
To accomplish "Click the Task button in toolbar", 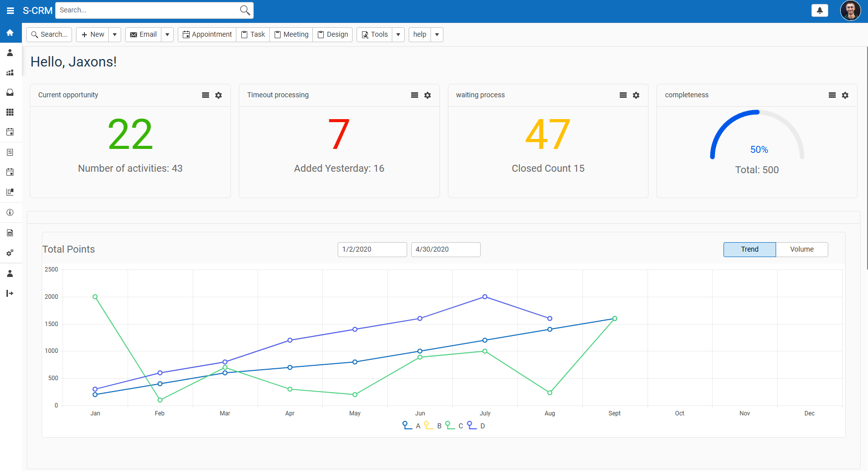I will pos(253,35).
